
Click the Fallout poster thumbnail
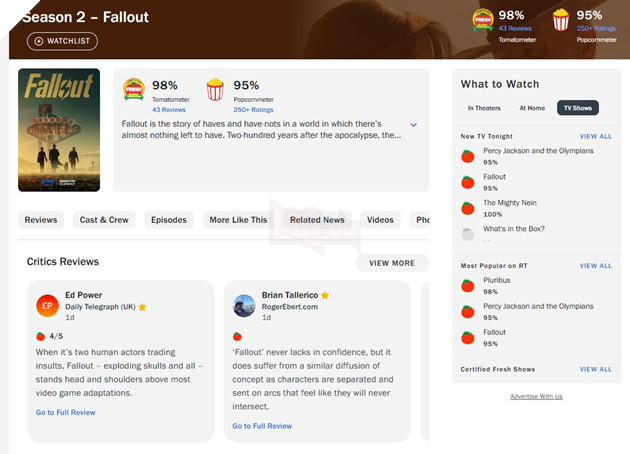tap(59, 130)
